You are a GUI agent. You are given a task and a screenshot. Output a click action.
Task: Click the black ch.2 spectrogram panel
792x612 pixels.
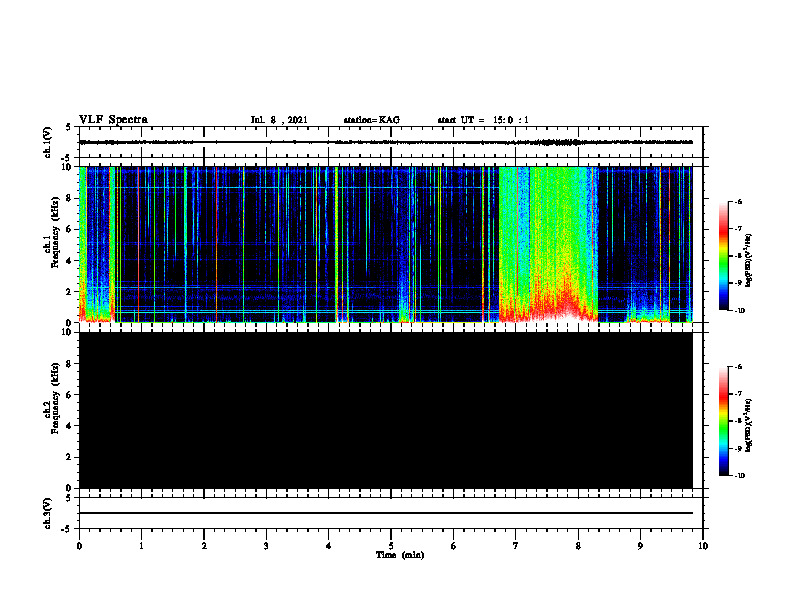click(386, 410)
